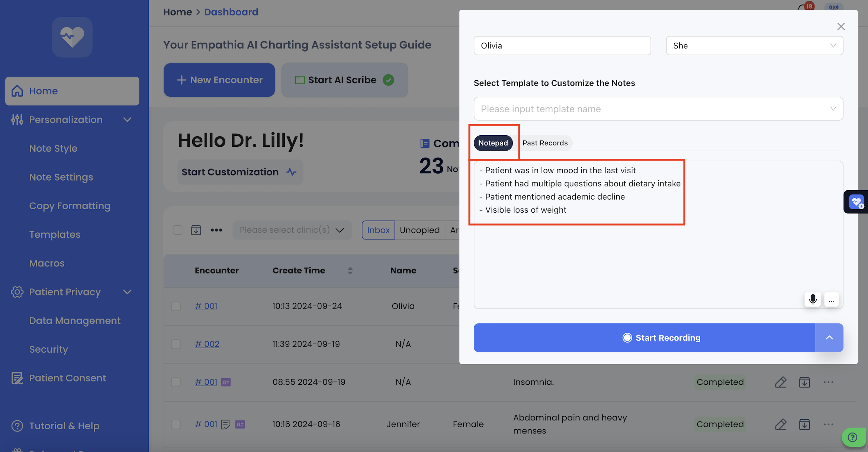
Task: Click the ellipsis button beside microphone
Action: pos(832,299)
